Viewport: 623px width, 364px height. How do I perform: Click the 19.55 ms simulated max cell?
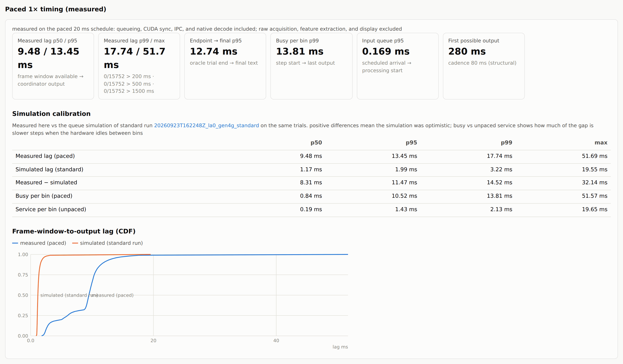tap(595, 169)
